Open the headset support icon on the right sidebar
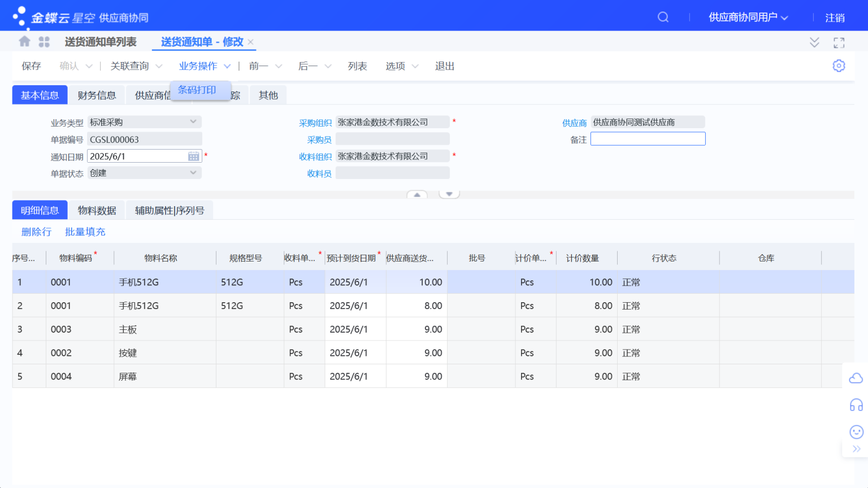 [855, 404]
